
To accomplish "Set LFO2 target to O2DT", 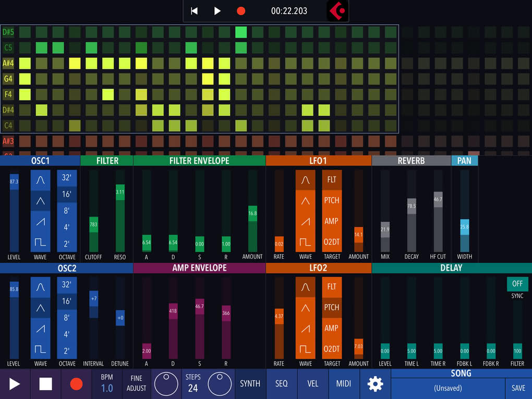I will (332, 349).
